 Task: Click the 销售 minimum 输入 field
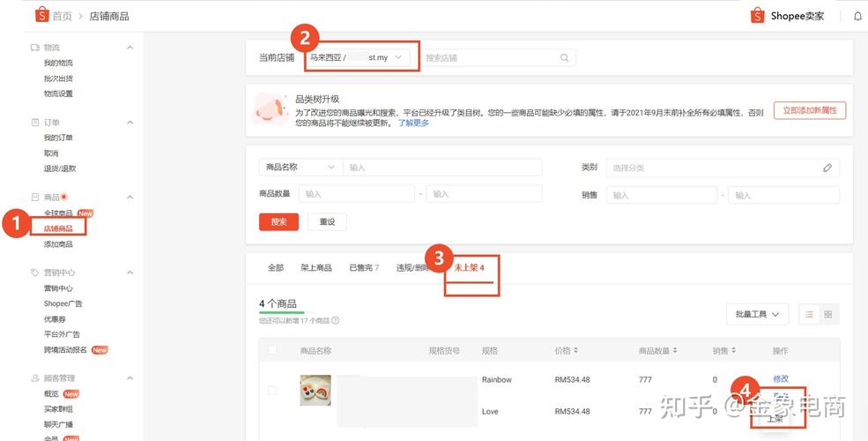662,195
